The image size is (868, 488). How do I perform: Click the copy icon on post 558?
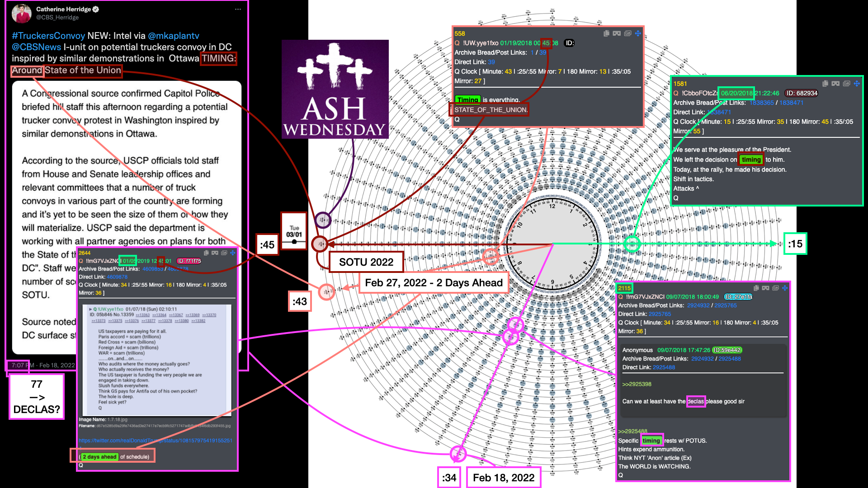(x=606, y=33)
